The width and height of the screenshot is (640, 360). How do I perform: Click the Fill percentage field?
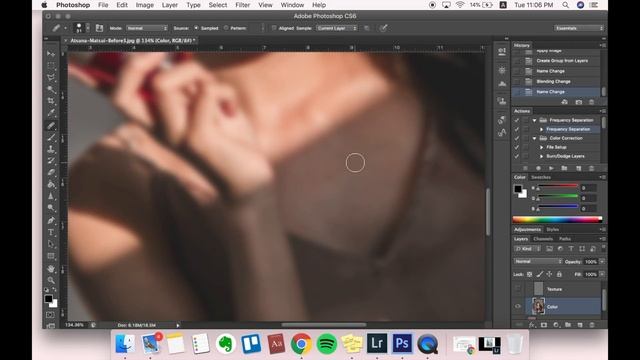click(591, 274)
